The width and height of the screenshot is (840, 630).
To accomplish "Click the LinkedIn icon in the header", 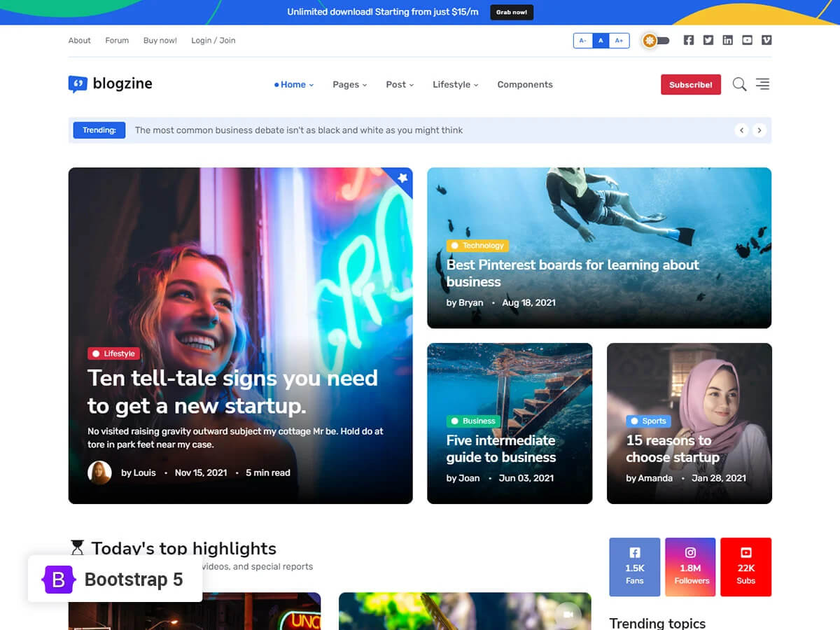I will [727, 40].
